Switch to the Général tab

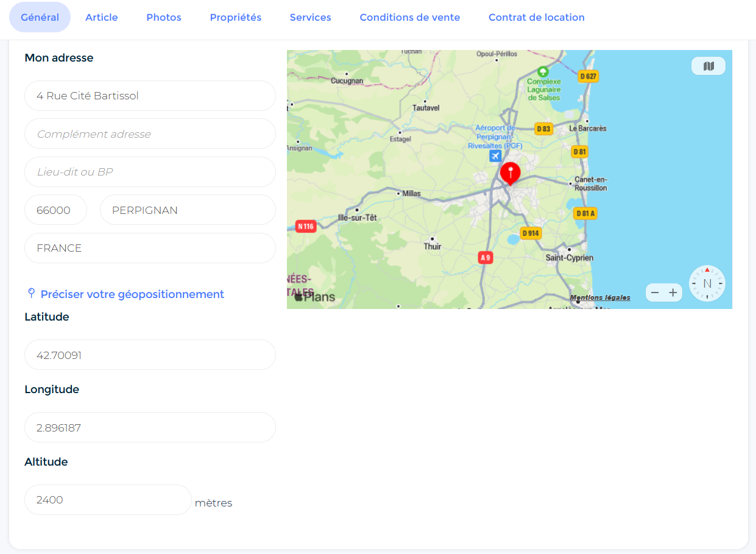pos(40,17)
